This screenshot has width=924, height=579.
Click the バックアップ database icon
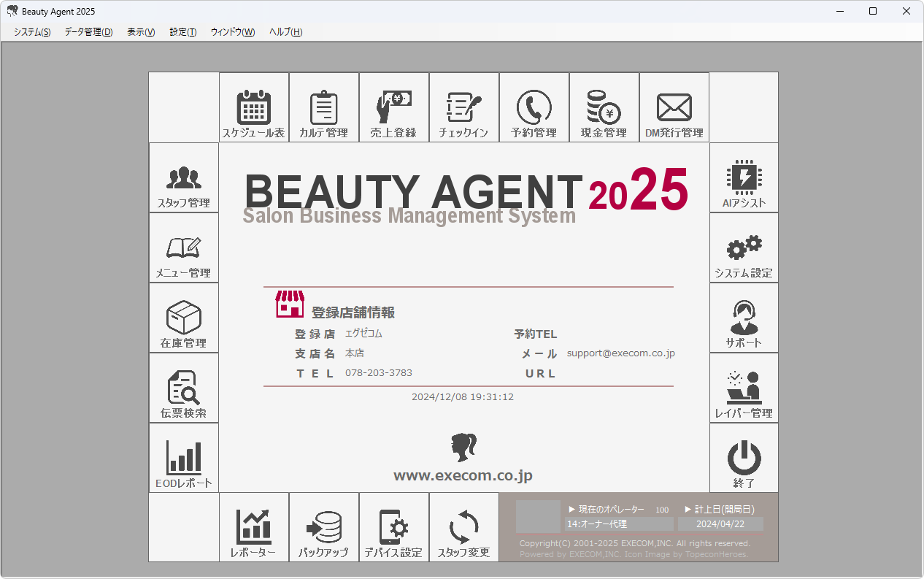(324, 528)
